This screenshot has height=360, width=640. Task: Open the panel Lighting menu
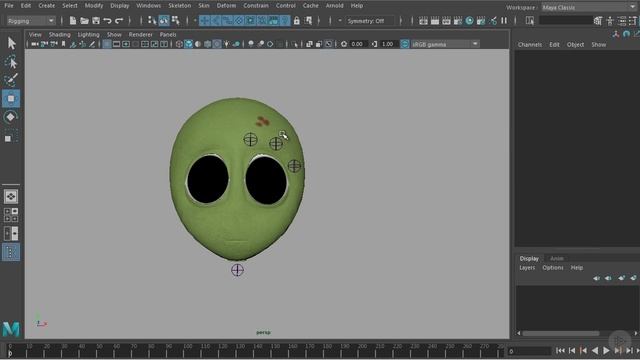tap(89, 35)
